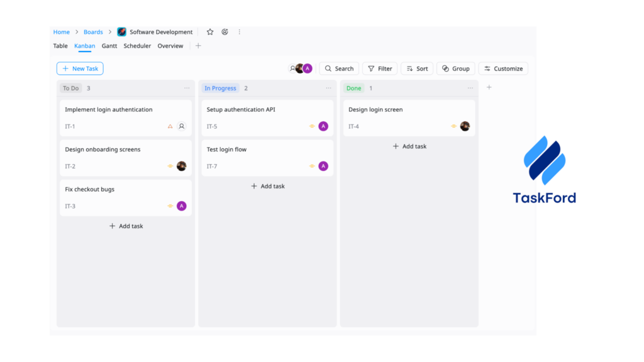This screenshot has height=362, width=644.
Task: Open the In Progress column options menu
Action: point(328,88)
